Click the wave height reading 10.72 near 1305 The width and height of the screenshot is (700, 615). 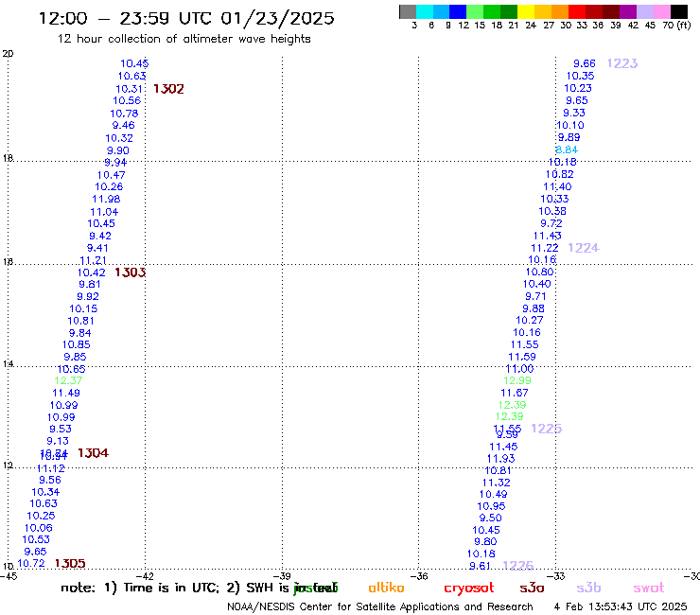[31, 564]
